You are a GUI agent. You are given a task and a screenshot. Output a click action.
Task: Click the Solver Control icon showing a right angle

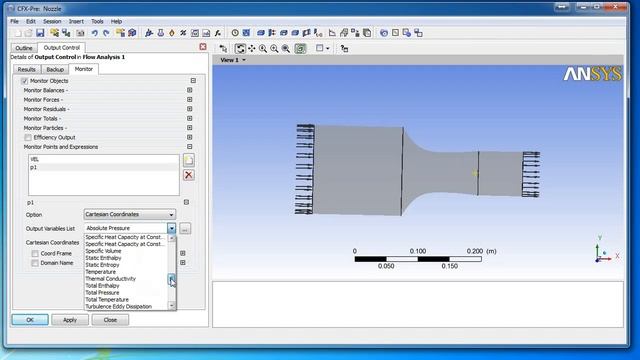click(332, 33)
